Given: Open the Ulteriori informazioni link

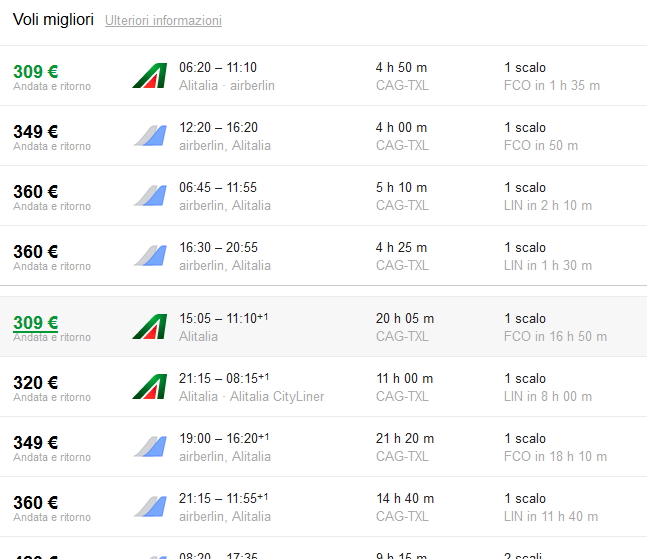Looking at the screenshot, I should [x=163, y=20].
